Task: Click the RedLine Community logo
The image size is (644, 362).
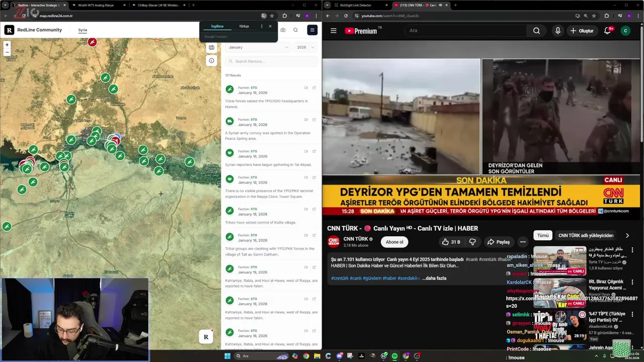Action: pos(33,30)
